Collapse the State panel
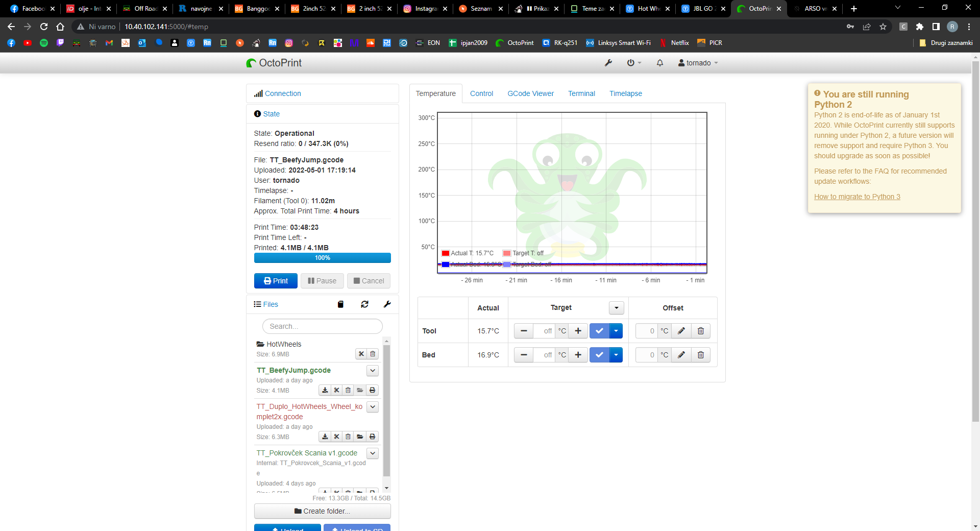This screenshot has width=980, height=531. click(x=271, y=114)
